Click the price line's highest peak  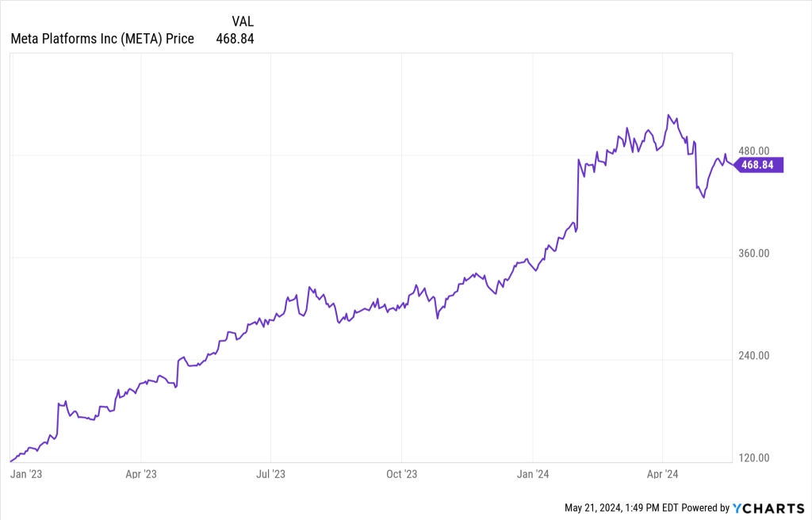click(x=668, y=115)
